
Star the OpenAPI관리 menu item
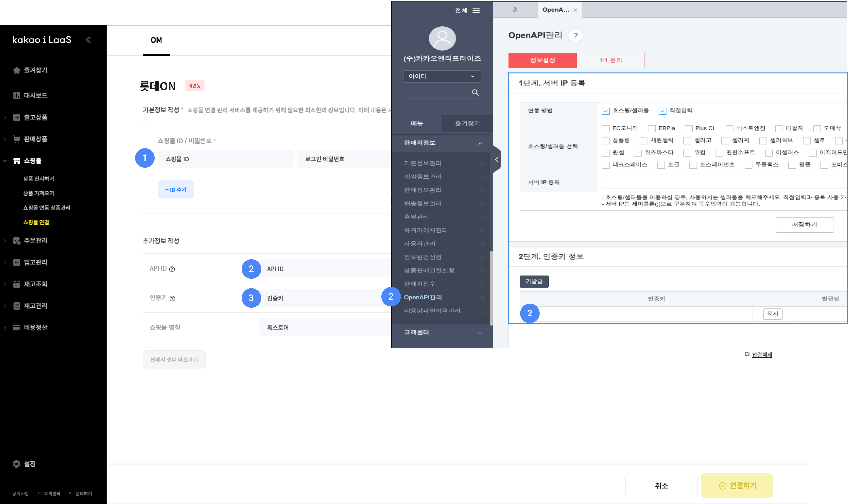(481, 297)
